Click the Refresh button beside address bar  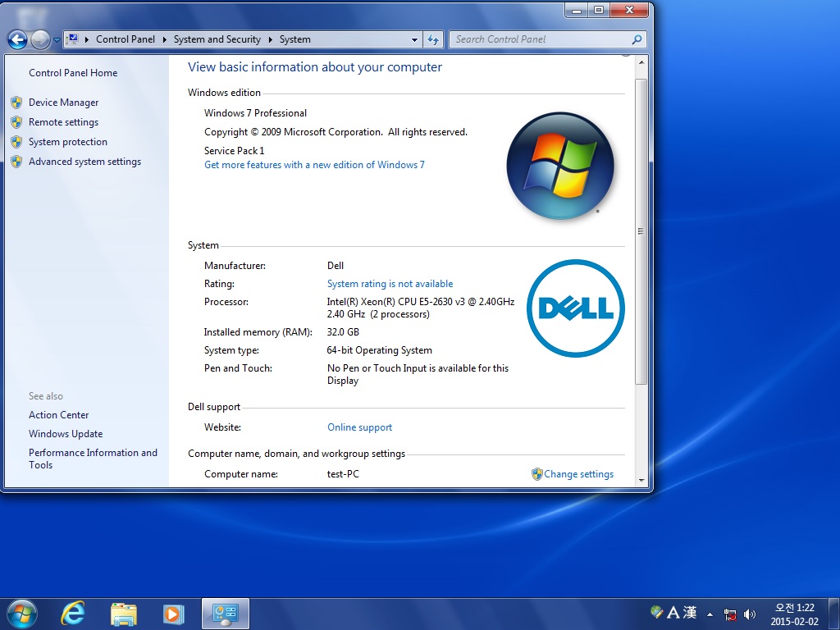433,39
